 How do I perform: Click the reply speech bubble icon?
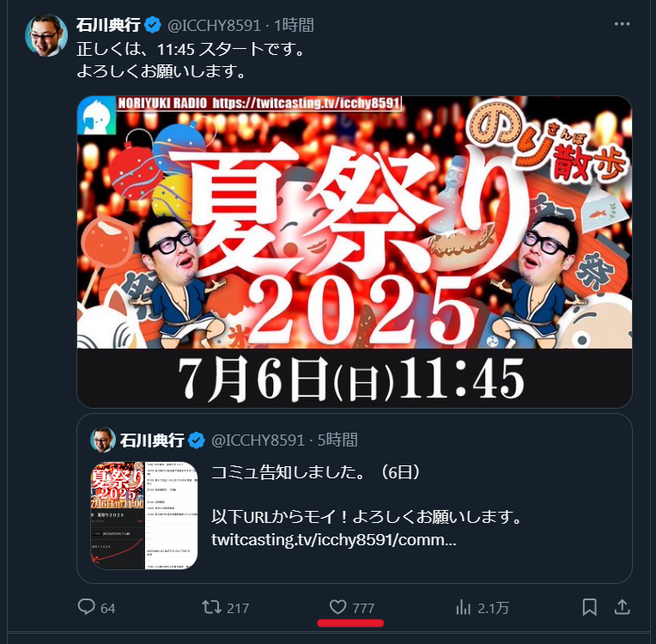[x=87, y=607]
